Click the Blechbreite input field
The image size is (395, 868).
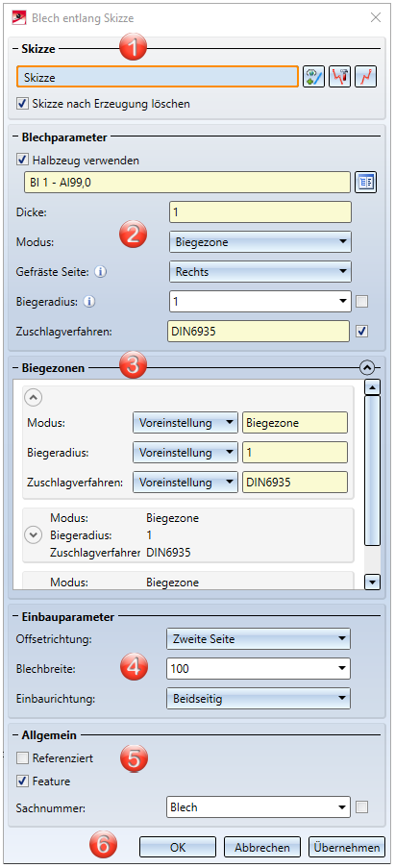[x=259, y=669]
